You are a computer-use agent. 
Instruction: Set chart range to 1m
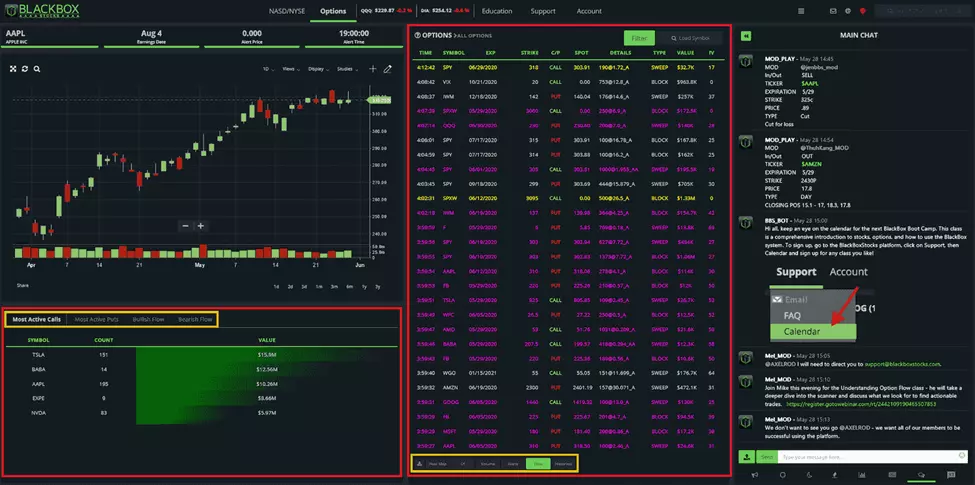[319, 286]
